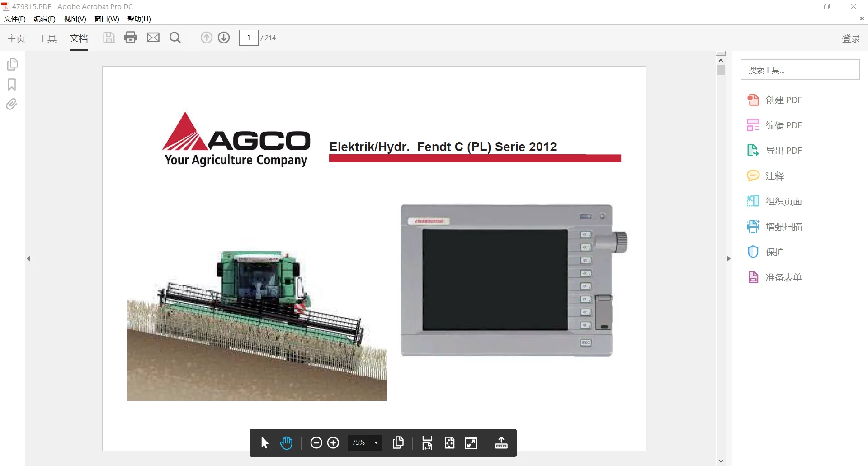The image size is (868, 466).
Task: Click the '/ 214' page count text
Action: point(269,38)
